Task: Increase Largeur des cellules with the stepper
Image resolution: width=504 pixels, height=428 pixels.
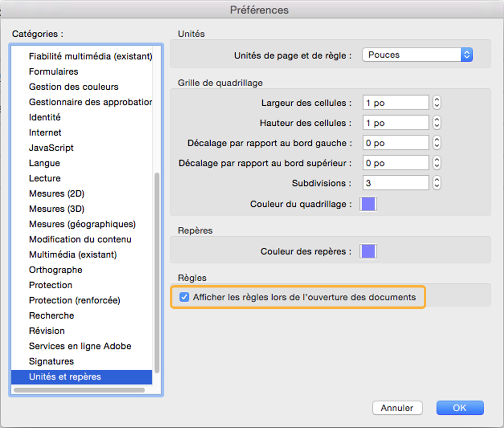Action: coord(437,100)
